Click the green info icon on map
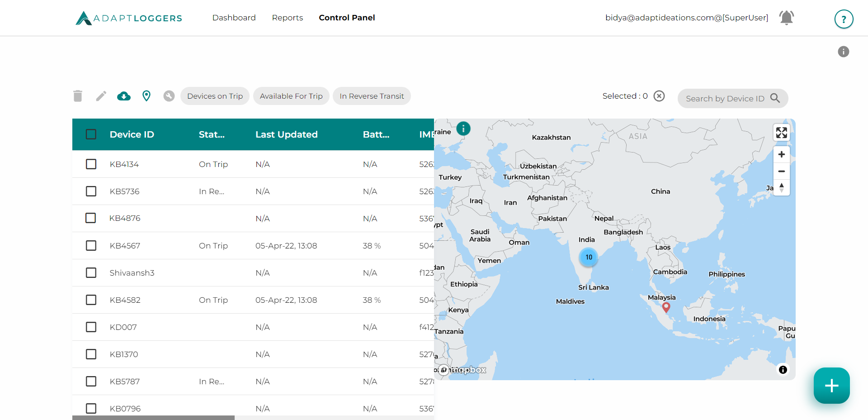The image size is (868, 420). (x=463, y=129)
